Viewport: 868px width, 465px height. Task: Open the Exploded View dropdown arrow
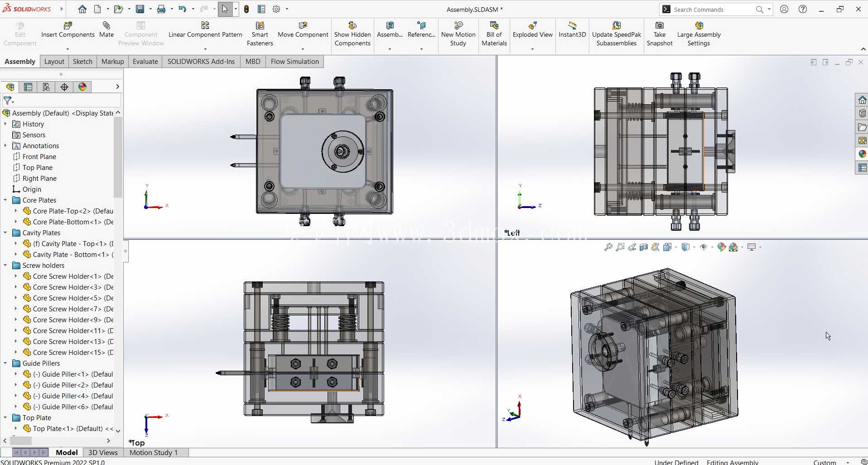532,49
